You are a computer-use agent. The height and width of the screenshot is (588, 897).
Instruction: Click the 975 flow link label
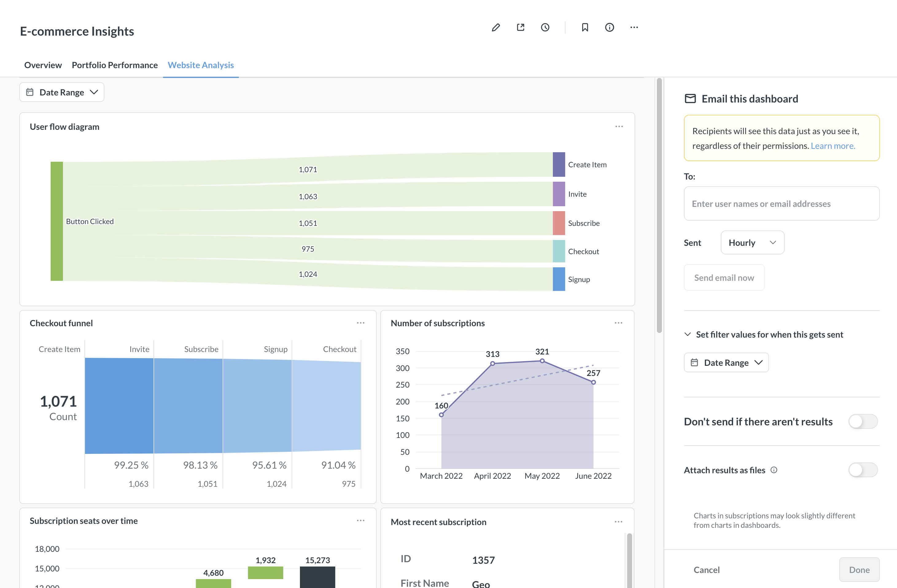(308, 249)
